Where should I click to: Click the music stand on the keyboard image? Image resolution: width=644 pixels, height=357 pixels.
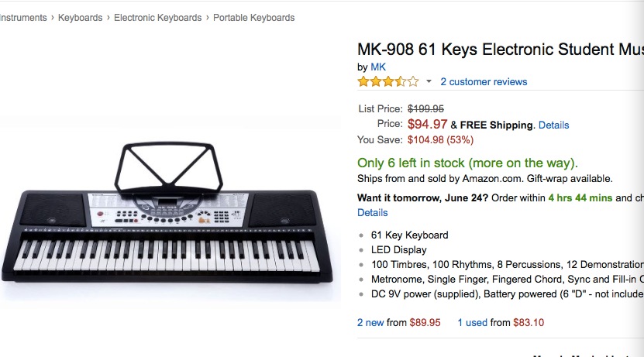coord(168,167)
